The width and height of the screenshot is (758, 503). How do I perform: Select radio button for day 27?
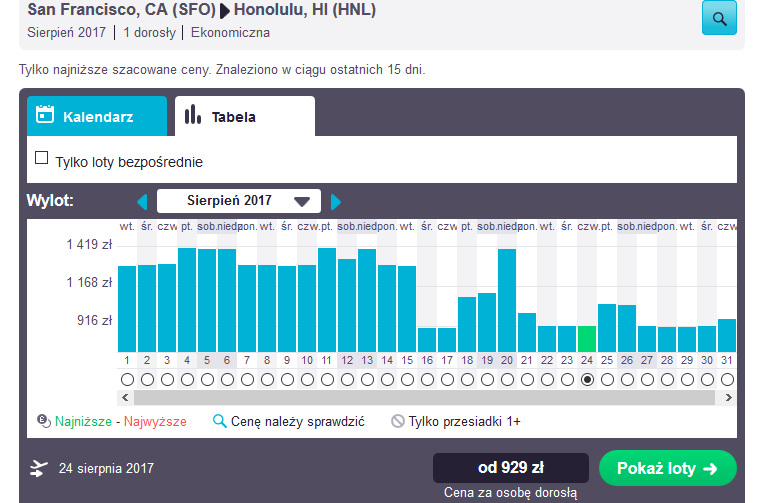pyautogui.click(x=647, y=380)
